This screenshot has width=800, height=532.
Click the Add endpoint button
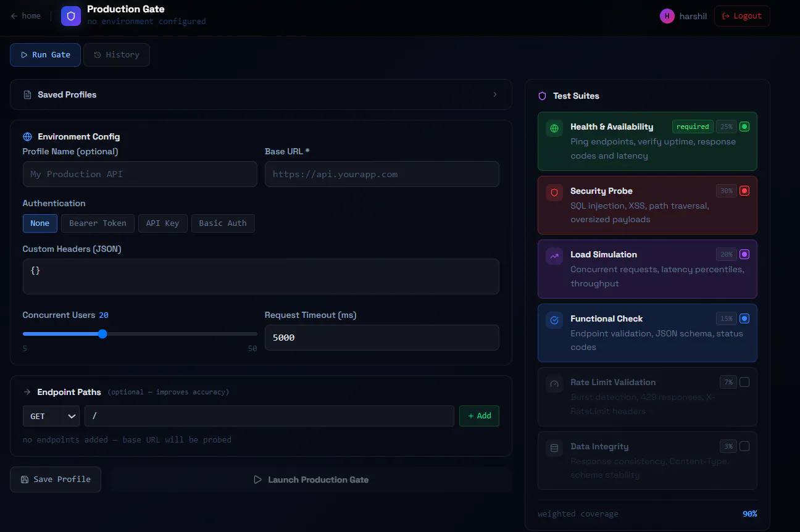(479, 416)
